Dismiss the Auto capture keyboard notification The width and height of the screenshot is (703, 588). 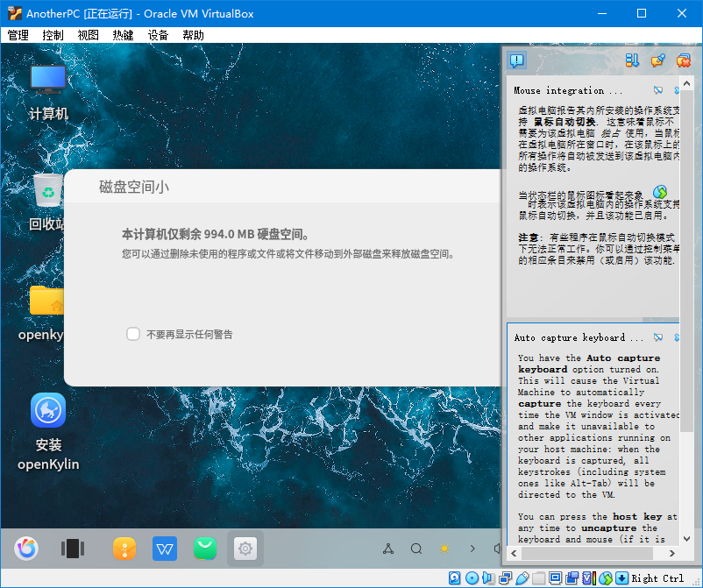coord(677,337)
